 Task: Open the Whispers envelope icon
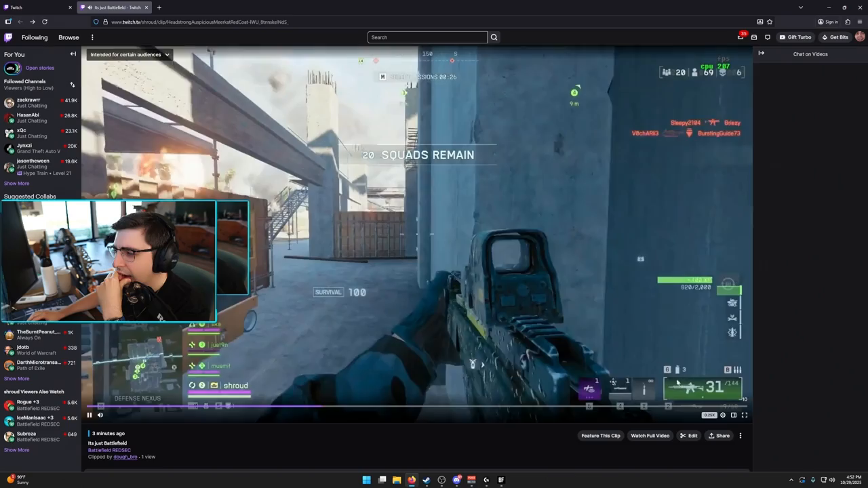coord(754,37)
